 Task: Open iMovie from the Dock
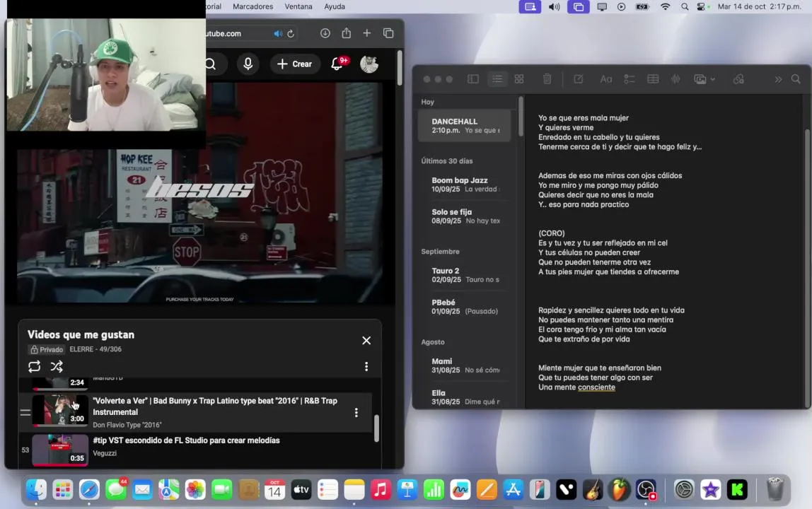click(710, 489)
